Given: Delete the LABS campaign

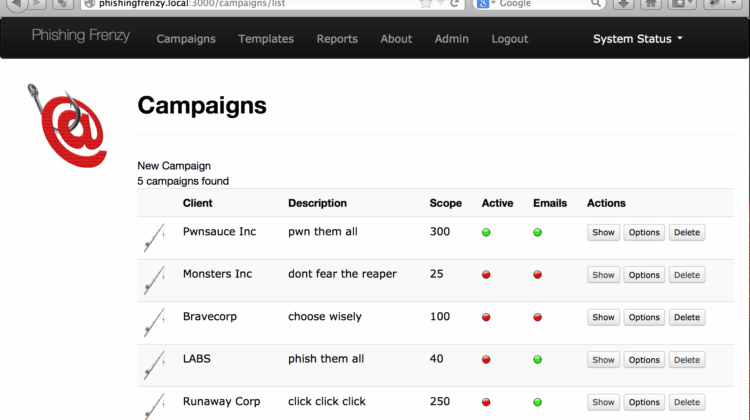Looking at the screenshot, I should click(687, 360).
